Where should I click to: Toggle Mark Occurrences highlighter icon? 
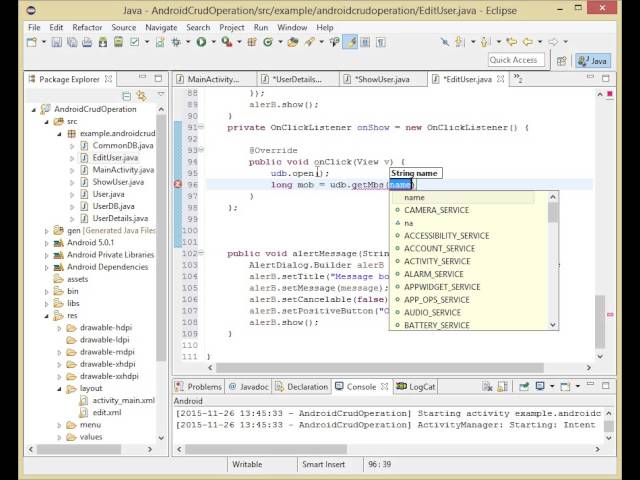[x=350, y=42]
